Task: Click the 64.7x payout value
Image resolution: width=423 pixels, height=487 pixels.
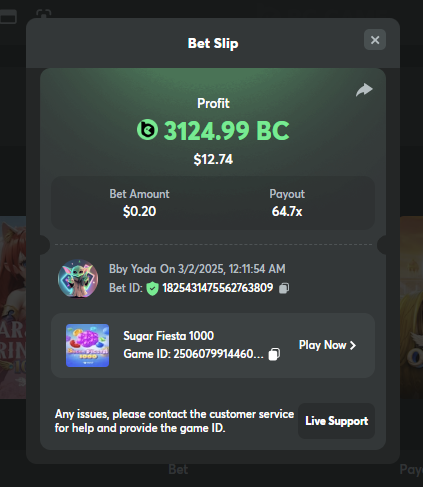Action: (x=287, y=211)
